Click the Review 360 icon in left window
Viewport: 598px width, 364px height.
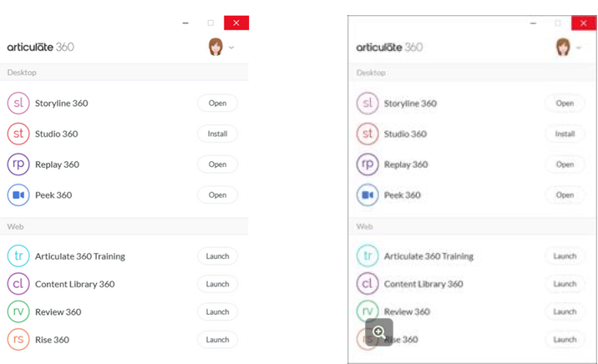(x=18, y=311)
